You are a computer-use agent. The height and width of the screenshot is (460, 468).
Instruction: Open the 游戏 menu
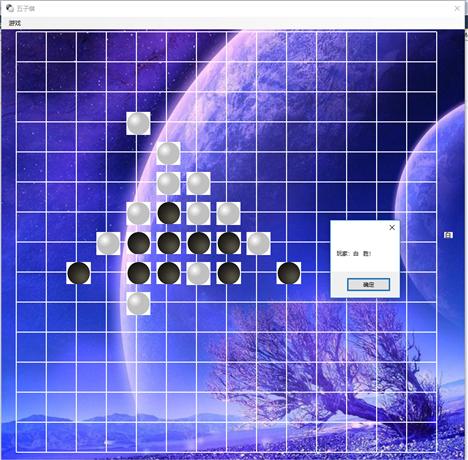[15, 23]
